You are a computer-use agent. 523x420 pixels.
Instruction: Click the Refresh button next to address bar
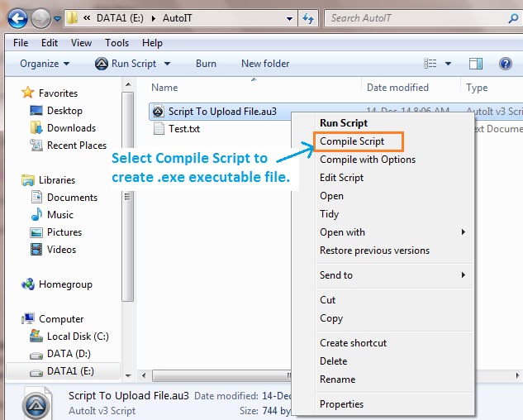308,18
